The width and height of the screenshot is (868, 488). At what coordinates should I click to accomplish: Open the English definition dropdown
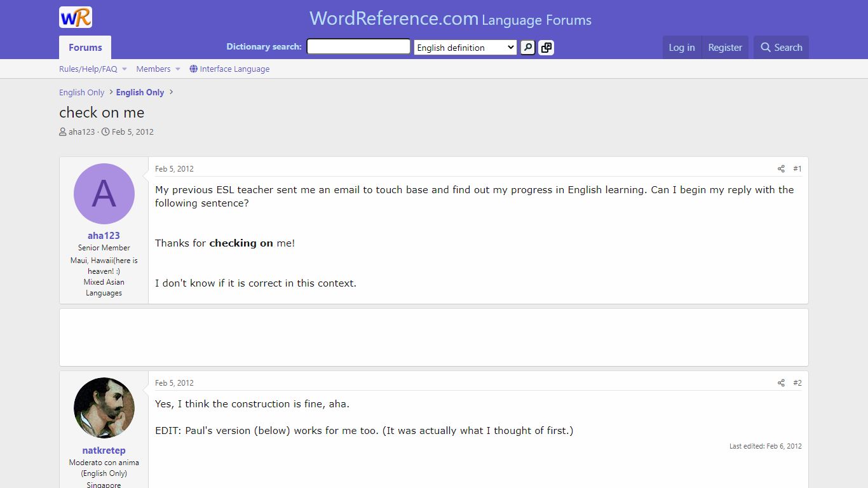pyautogui.click(x=465, y=48)
